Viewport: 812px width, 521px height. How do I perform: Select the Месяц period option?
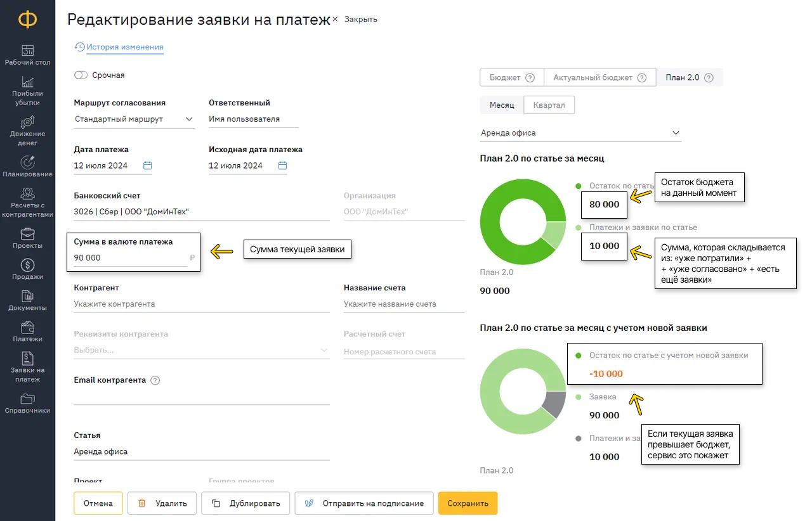[502, 105]
